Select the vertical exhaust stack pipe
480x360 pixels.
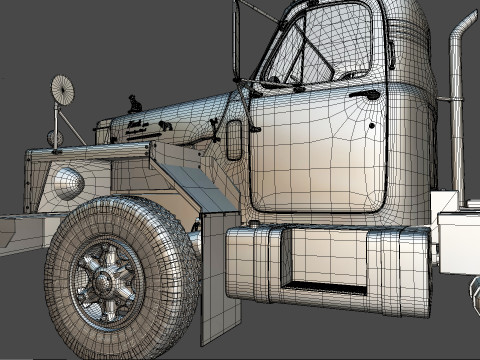pyautogui.click(x=458, y=110)
